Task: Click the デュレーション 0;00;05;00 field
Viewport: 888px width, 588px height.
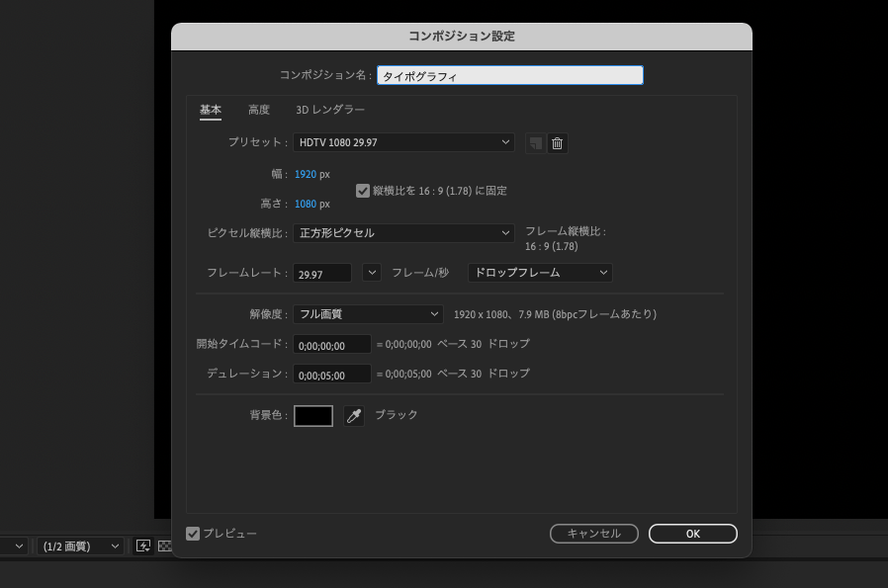Action: (332, 375)
